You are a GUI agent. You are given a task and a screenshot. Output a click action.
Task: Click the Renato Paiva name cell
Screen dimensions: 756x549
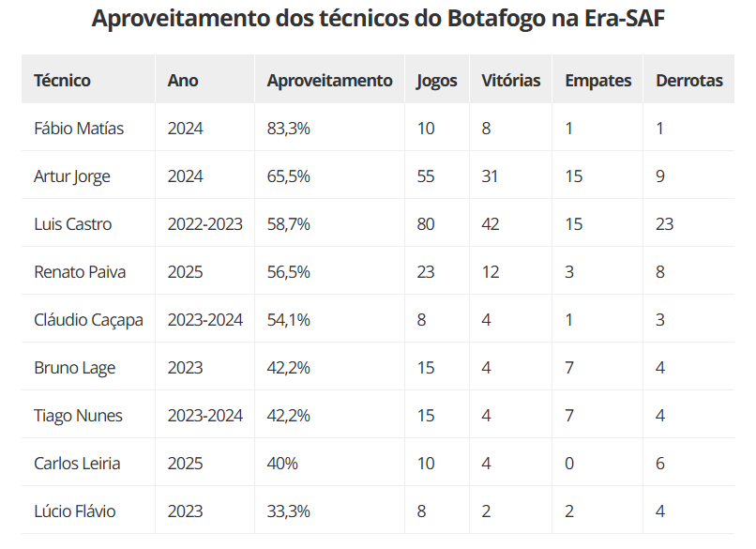click(80, 272)
